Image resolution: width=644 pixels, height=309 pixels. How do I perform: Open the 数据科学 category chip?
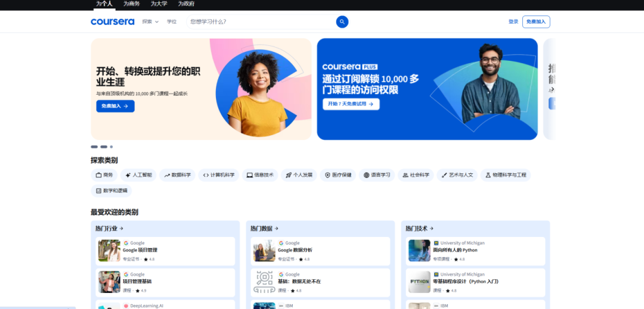pyautogui.click(x=177, y=175)
